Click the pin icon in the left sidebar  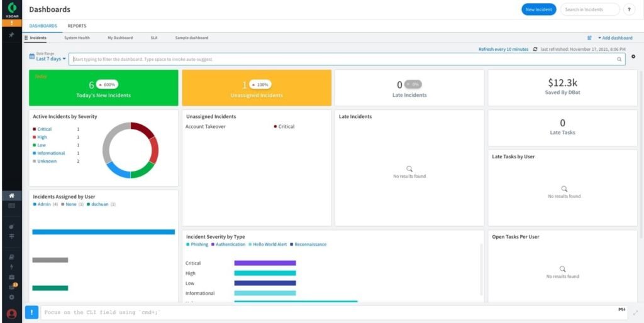click(11, 35)
